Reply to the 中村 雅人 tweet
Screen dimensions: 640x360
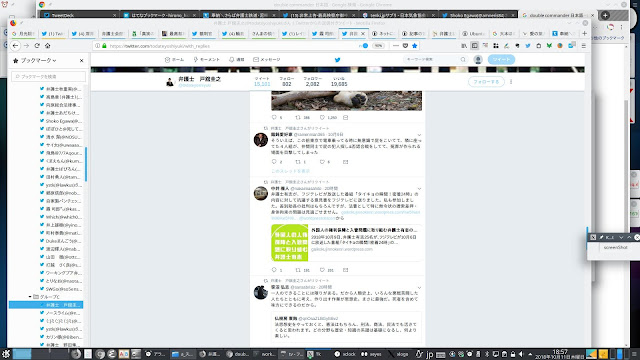coord(274,270)
